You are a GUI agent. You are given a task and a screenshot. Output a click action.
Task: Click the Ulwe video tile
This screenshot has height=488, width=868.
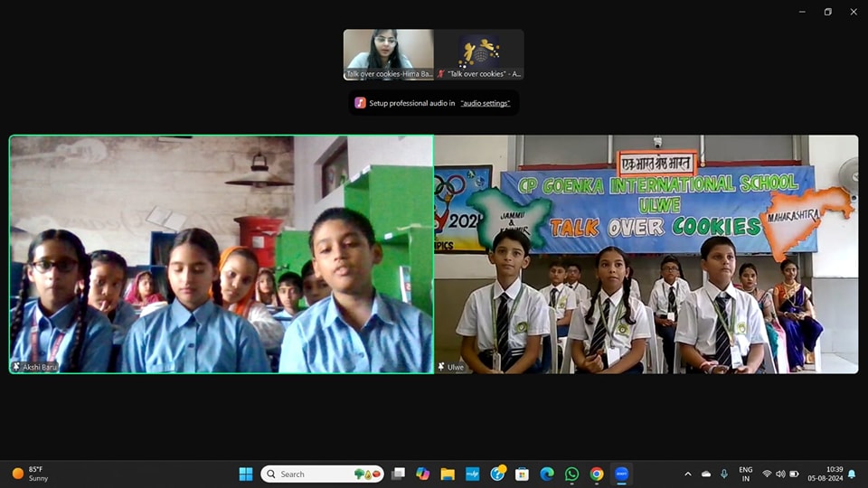[x=646, y=255]
